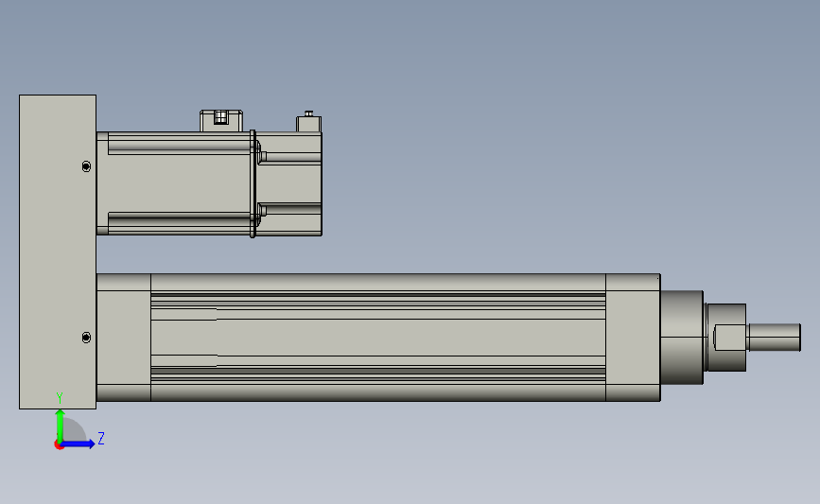
Task: Click the green Y axis arrow of triad
Action: [x=61, y=426]
